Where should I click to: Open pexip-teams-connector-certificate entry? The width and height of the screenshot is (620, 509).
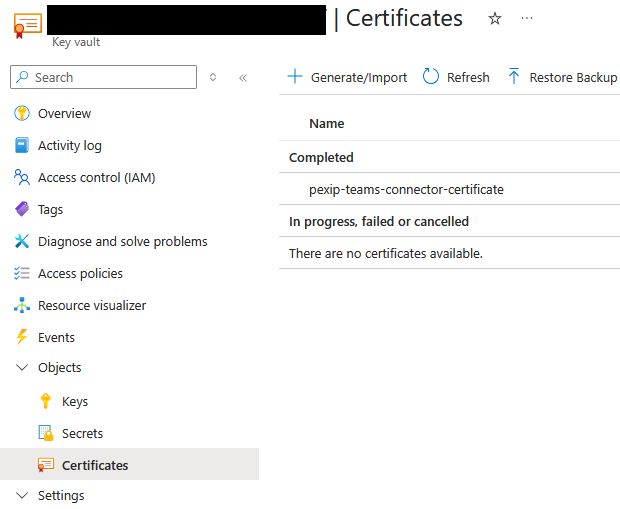click(406, 189)
